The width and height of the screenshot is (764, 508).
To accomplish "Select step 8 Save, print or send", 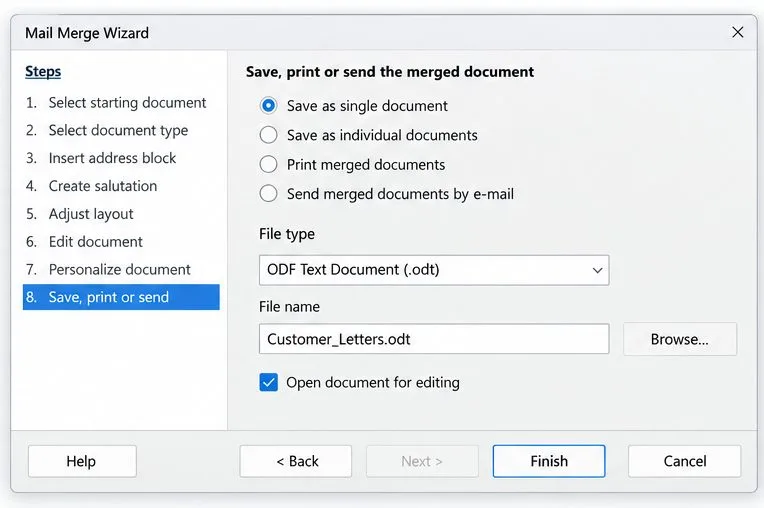I will 121,297.
